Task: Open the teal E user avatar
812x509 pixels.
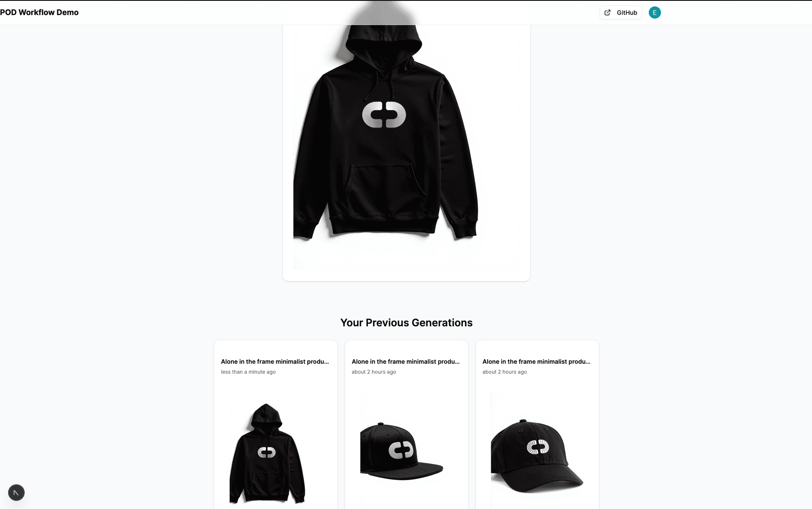Action: click(x=654, y=13)
